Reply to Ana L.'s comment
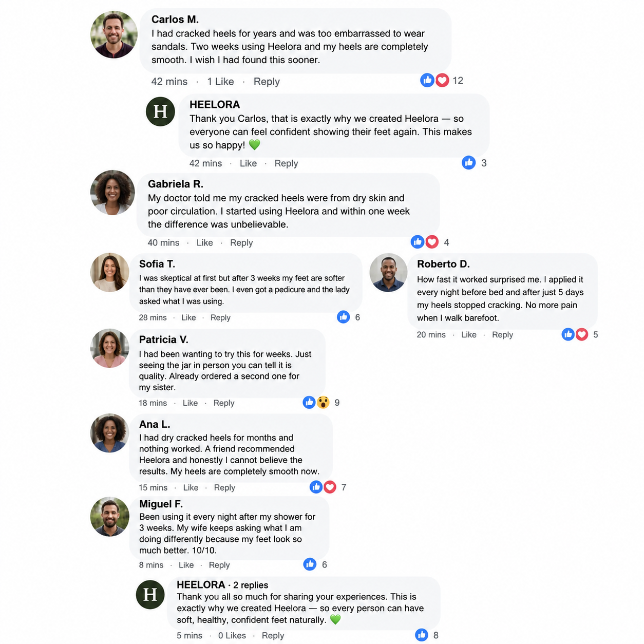This screenshot has width=644, height=644. point(224,487)
